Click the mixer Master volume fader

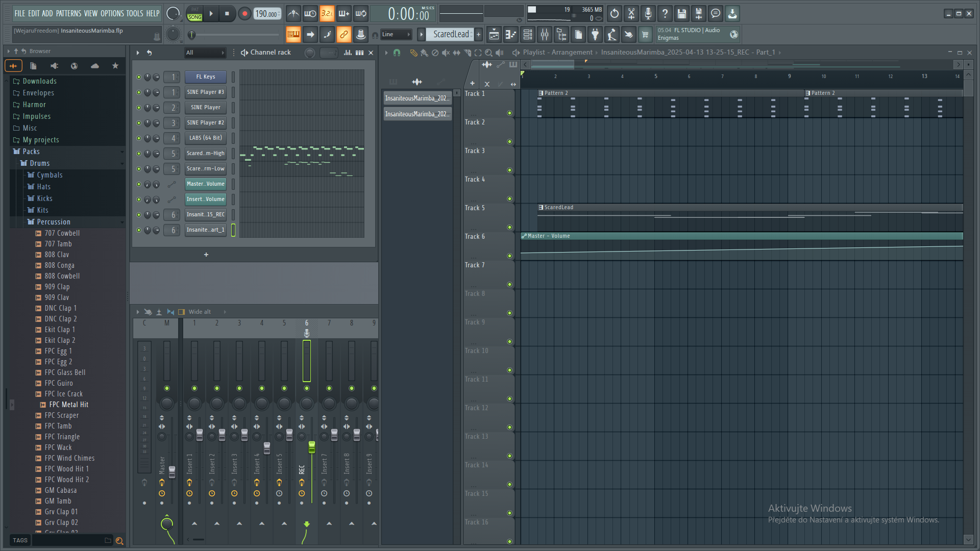pos(172,472)
